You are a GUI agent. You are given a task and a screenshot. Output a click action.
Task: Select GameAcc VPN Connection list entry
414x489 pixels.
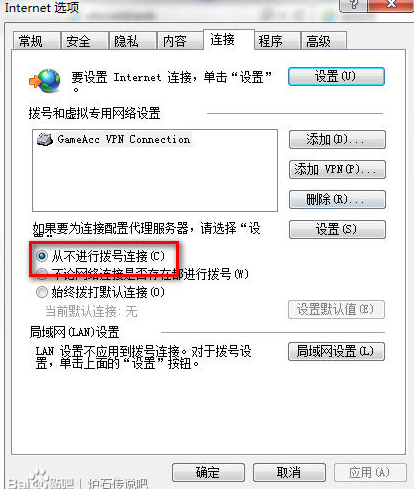click(x=114, y=139)
